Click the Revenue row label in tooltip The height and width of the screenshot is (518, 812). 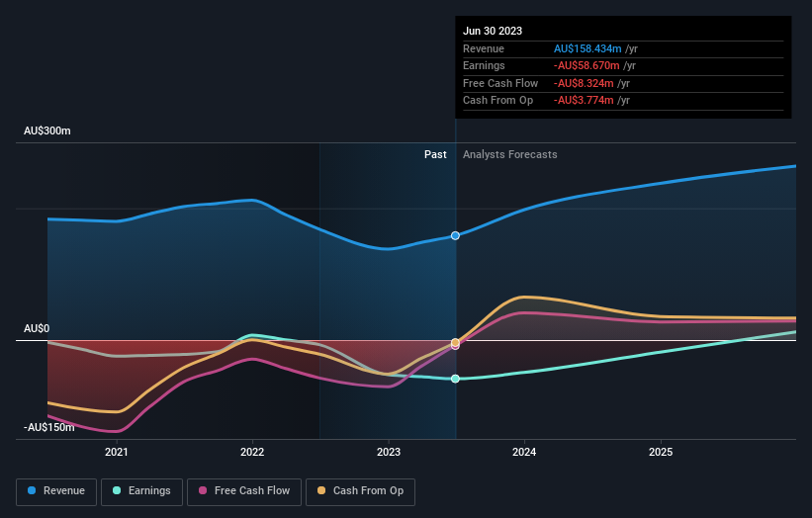click(x=484, y=48)
